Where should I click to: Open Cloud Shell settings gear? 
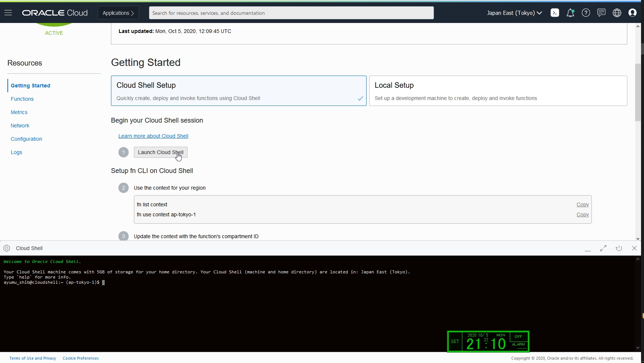coord(7,248)
